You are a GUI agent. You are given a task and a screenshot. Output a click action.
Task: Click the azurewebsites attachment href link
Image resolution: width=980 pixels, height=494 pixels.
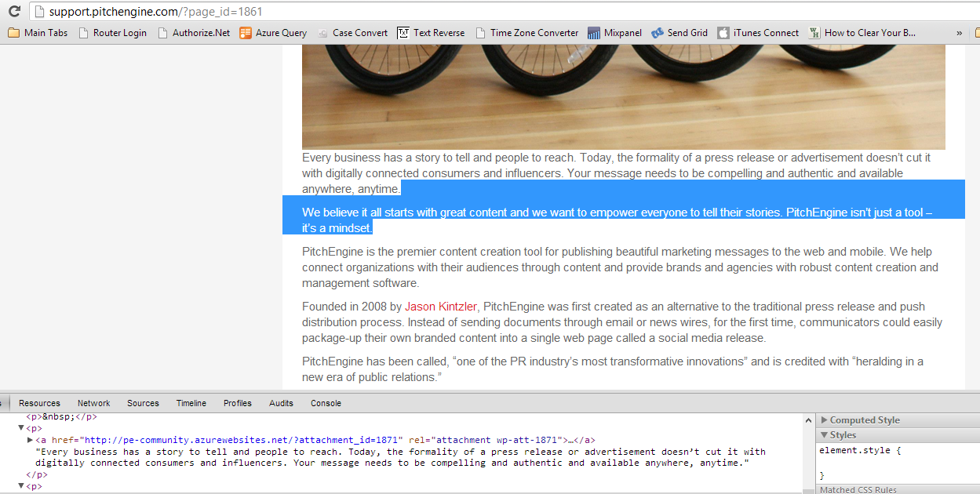point(243,441)
